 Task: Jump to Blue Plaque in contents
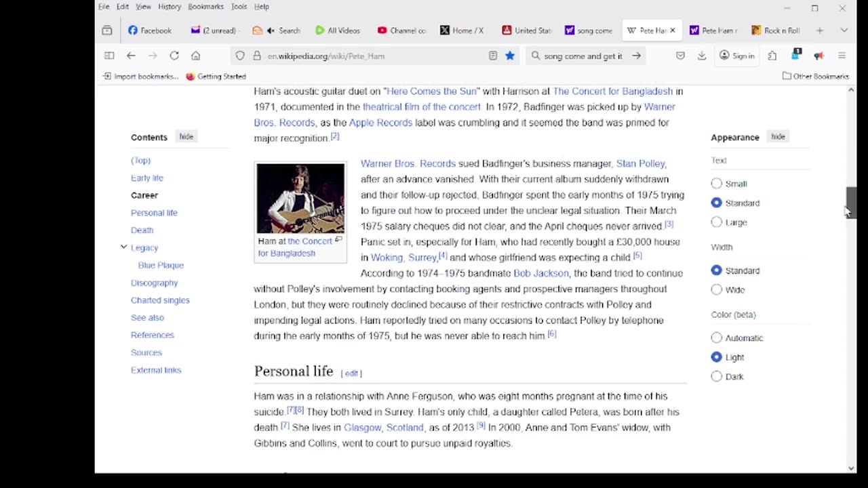tap(161, 265)
